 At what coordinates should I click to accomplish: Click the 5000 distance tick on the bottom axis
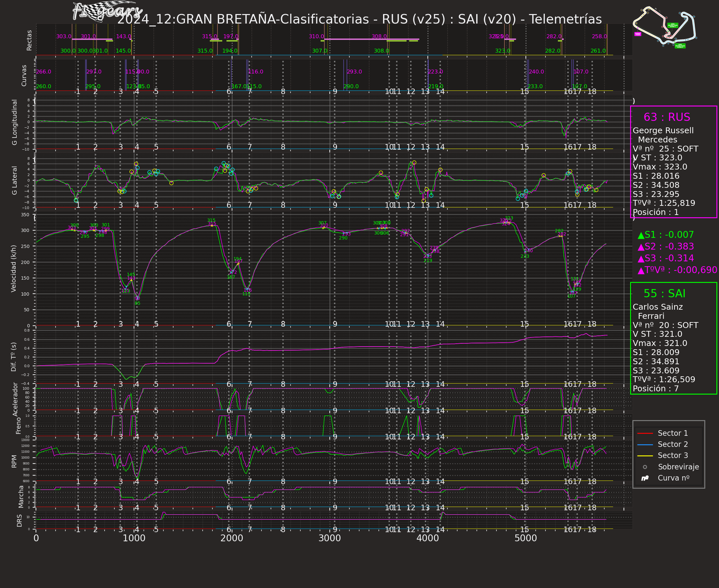(x=526, y=538)
